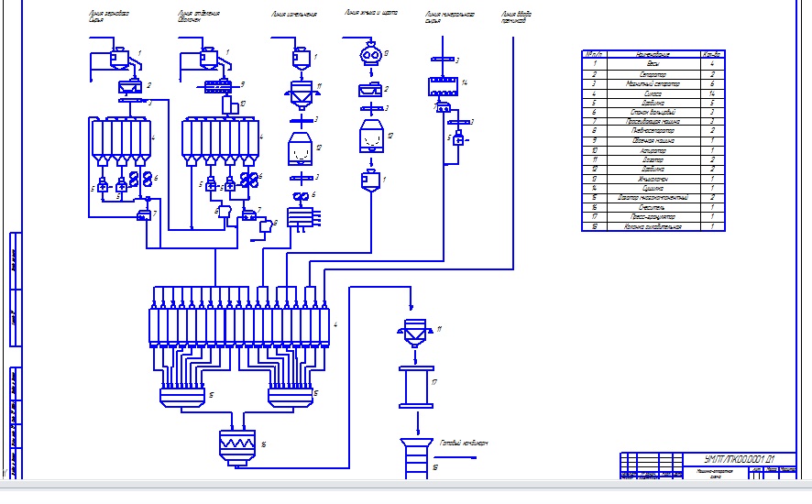Viewport: 812px width, 504px height.
Task: Select scales 1 at bottom of cake line
Action: [370, 181]
